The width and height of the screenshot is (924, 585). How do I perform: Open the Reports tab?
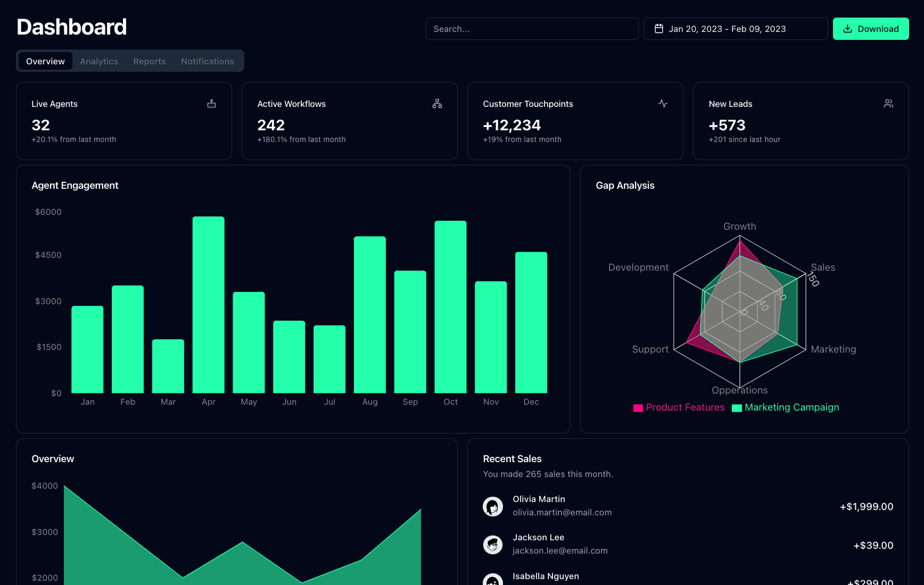point(150,61)
